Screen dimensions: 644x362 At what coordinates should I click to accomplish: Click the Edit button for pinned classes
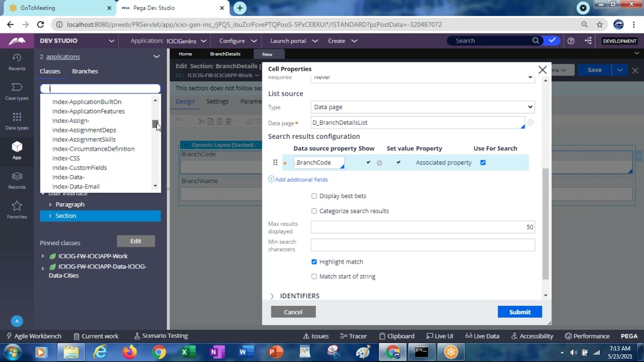click(x=136, y=241)
